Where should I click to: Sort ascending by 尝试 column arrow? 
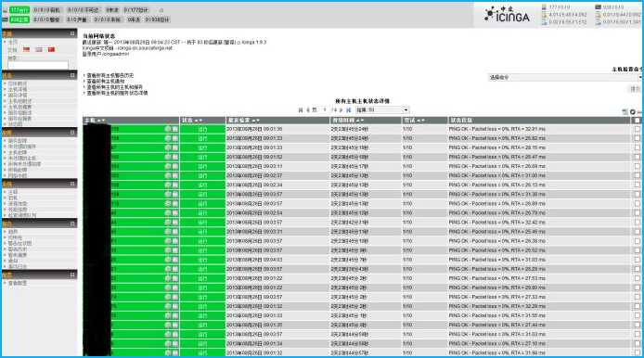[419, 121]
